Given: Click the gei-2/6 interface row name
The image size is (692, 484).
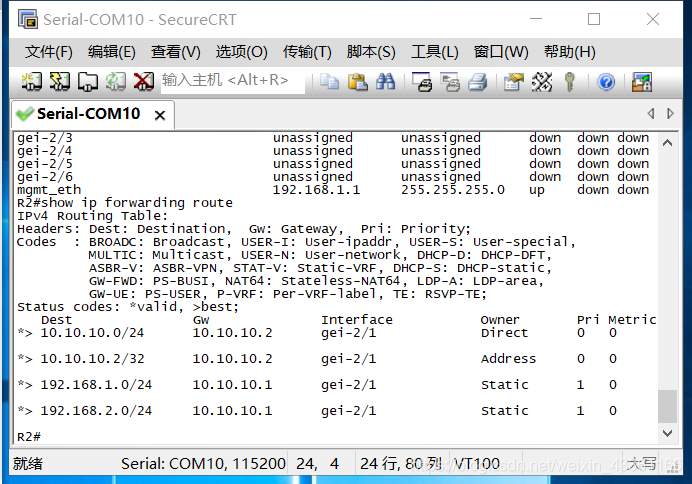Looking at the screenshot, I should click(45, 177).
